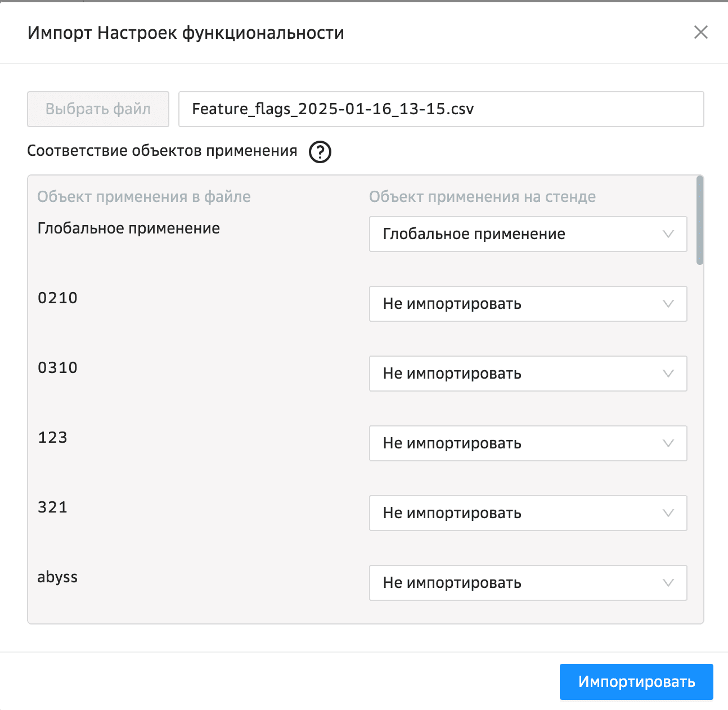The image size is (728, 710).
Task: Click the 123 object label
Action: coord(52,438)
